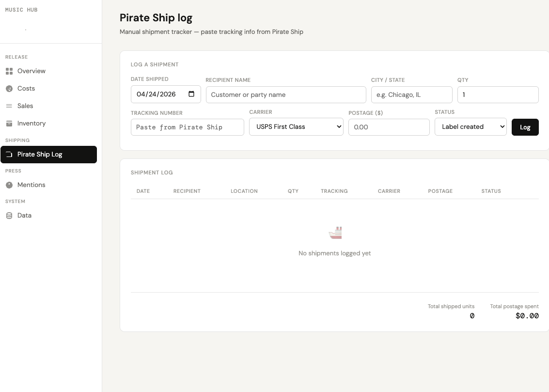Focus the Qty field showing 1
Screen dimensions: 549x392
[x=498, y=94]
